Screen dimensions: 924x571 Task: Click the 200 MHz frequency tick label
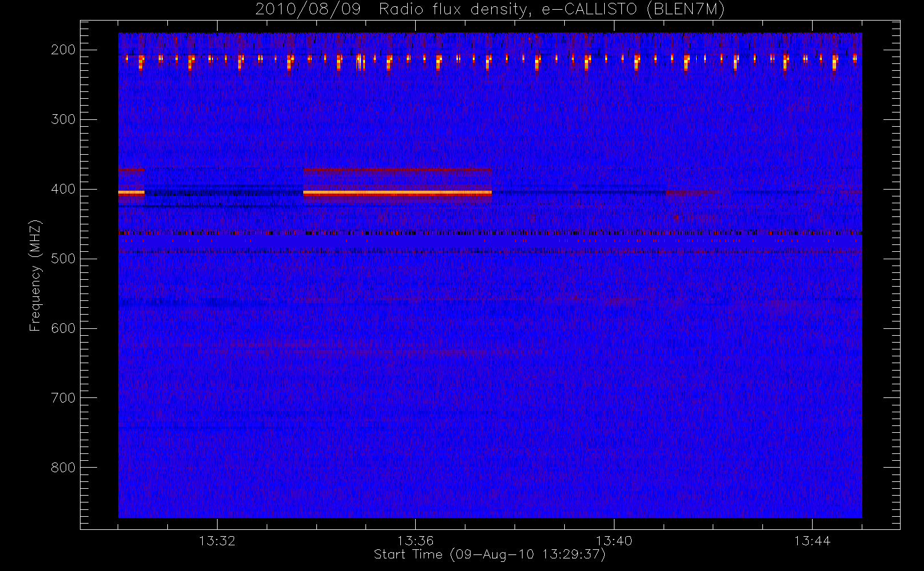pos(63,50)
